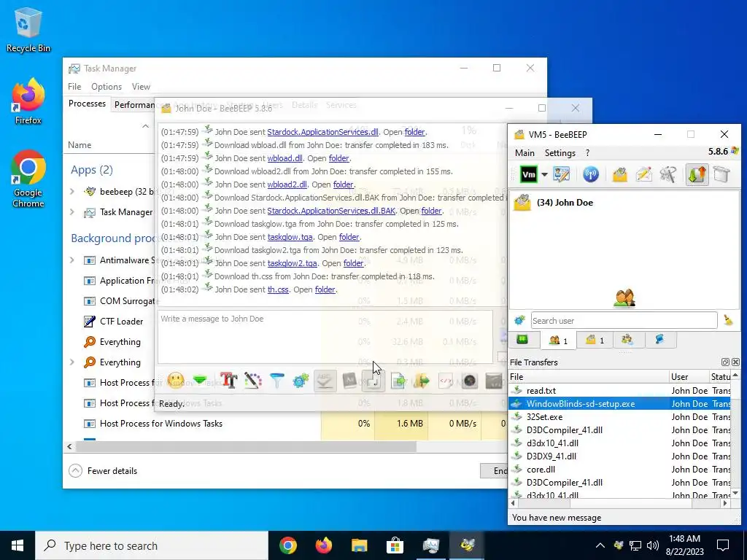Open status dropdown arrow next to Vm avatar

[544, 175]
